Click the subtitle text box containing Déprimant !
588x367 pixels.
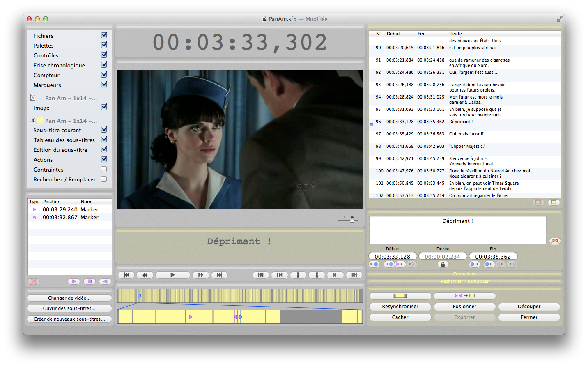coord(458,230)
